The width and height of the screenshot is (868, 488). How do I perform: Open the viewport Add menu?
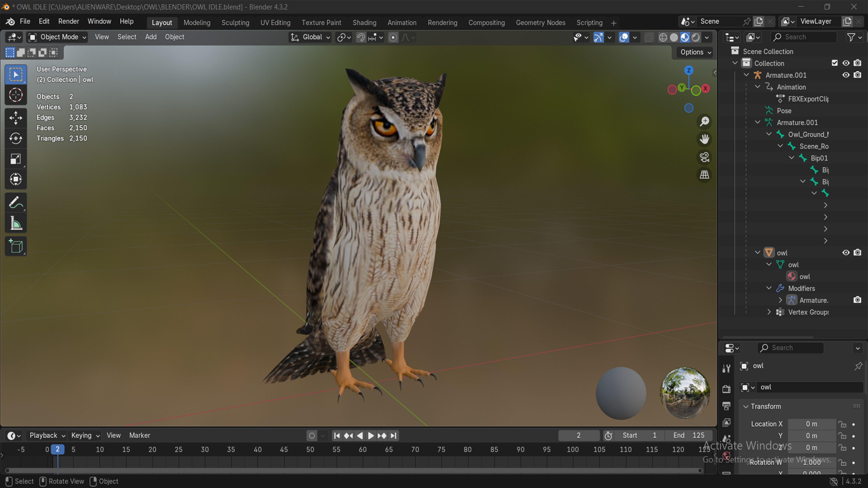151,37
